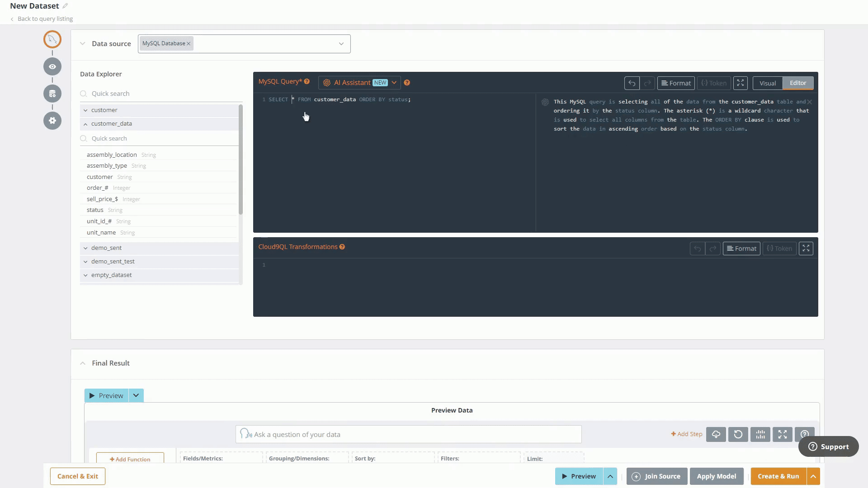Open the Data source dropdown arrow
This screenshot has width=868, height=488.
pos(341,44)
